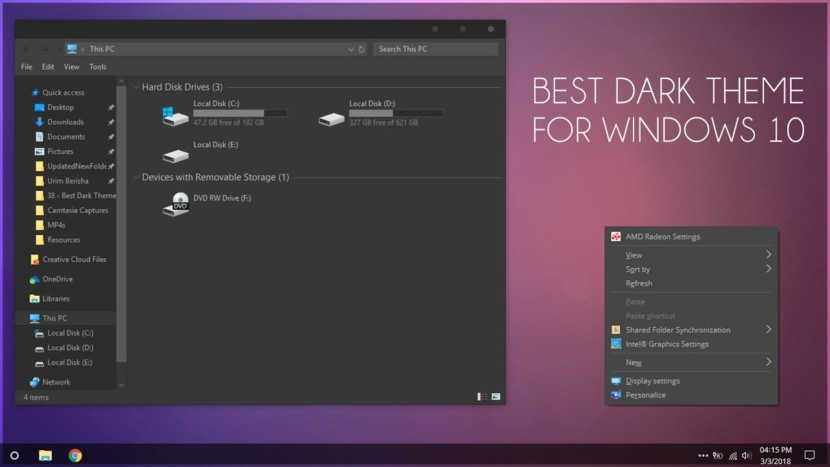
Task: Choose Personalize from the context menu
Action: pos(645,395)
